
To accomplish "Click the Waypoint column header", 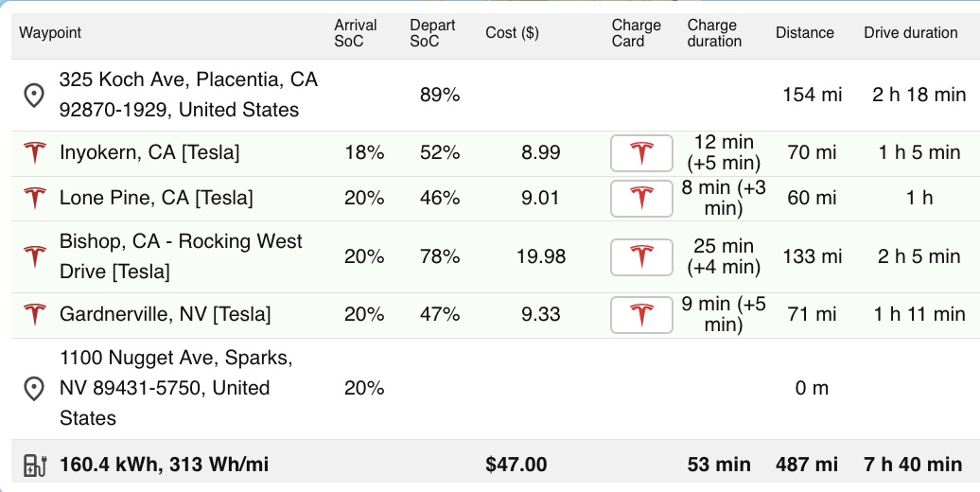I will click(50, 33).
